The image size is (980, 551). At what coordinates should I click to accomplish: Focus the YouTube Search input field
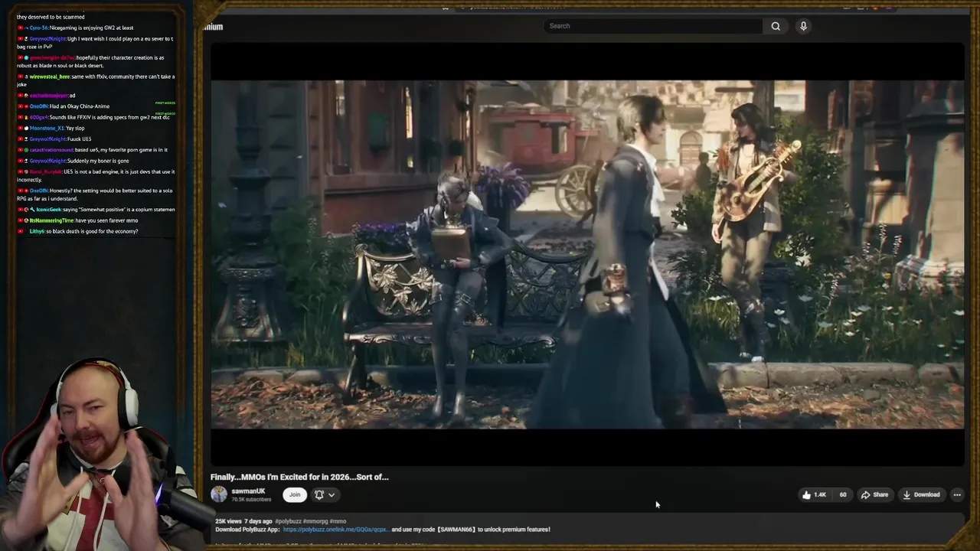[x=655, y=26]
